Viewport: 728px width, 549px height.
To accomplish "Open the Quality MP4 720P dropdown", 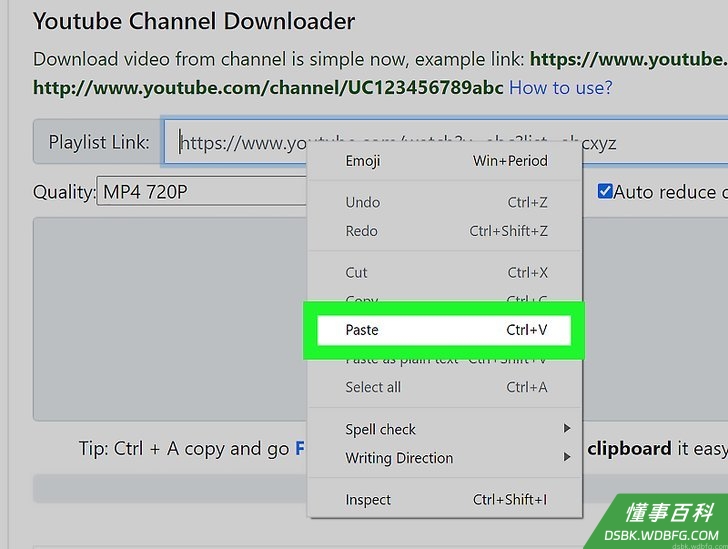I will [202, 191].
